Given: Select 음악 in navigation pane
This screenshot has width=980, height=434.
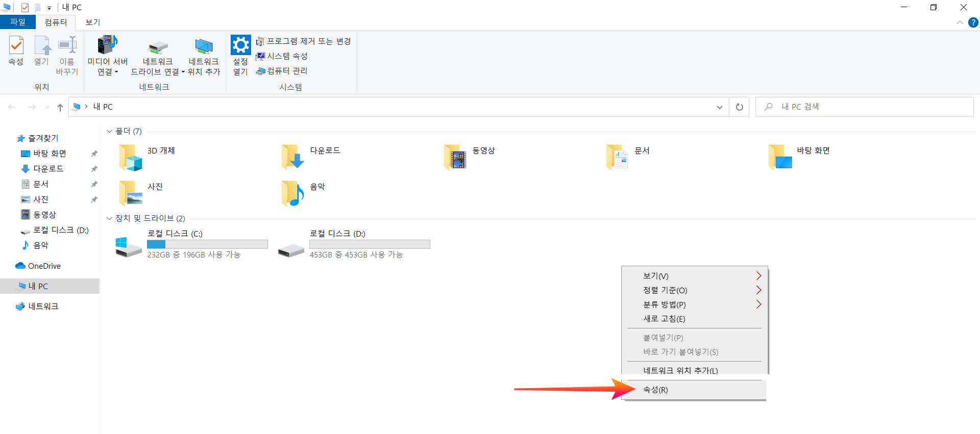Looking at the screenshot, I should [x=41, y=245].
